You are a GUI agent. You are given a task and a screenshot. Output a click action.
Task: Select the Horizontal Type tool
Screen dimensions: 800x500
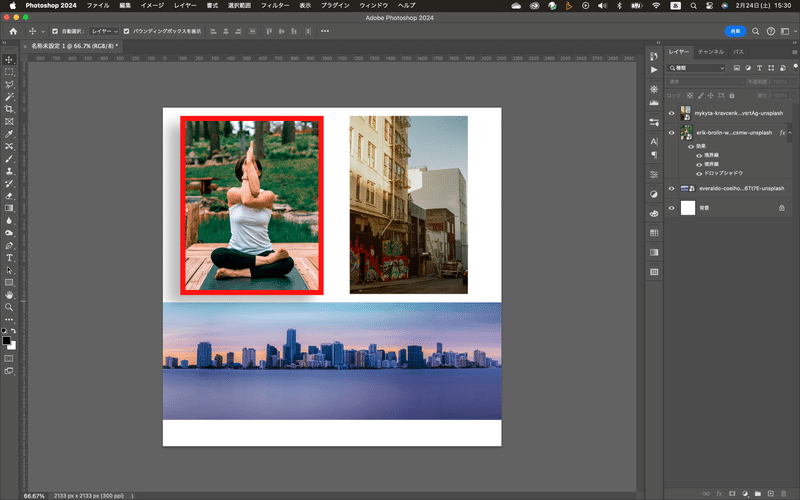pyautogui.click(x=9, y=258)
